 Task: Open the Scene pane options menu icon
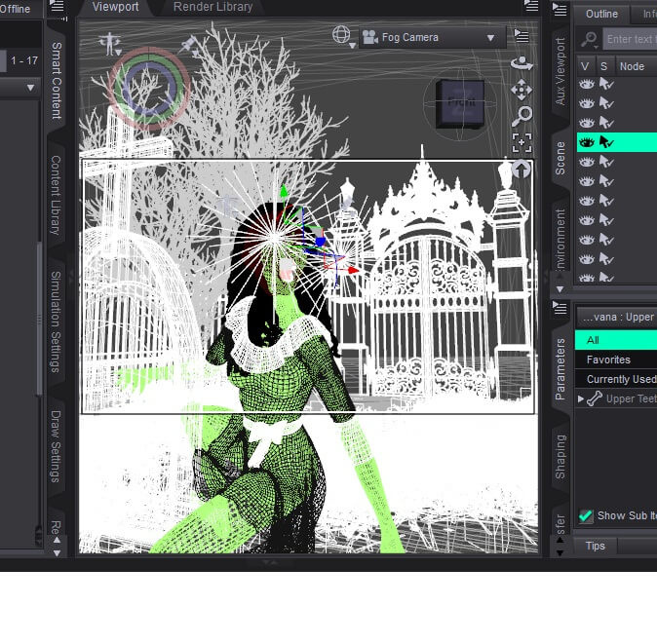(x=560, y=9)
